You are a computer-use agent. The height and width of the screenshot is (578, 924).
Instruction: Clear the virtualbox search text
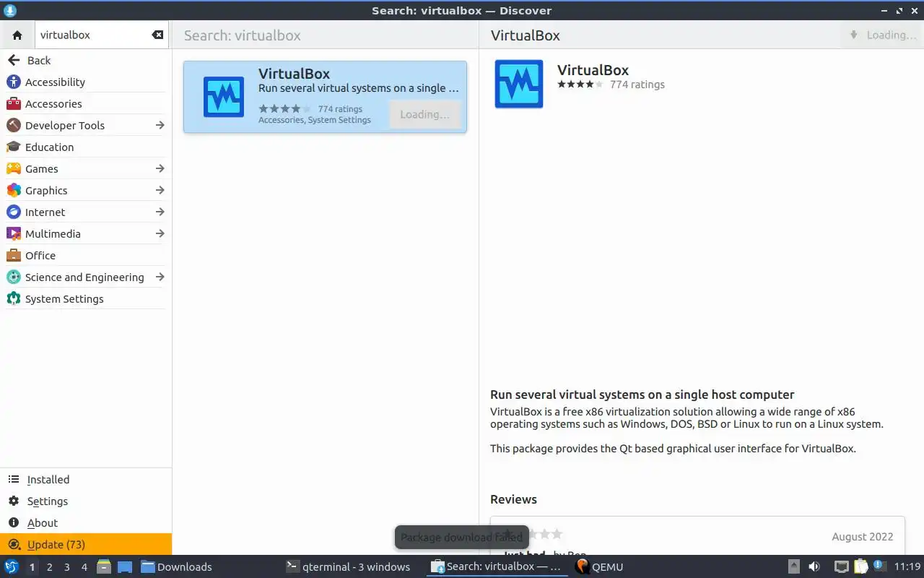click(x=157, y=35)
